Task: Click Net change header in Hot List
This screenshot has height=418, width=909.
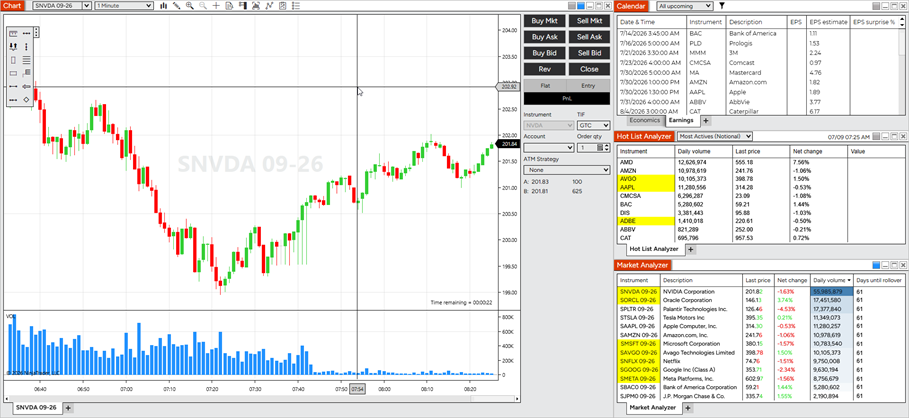Action: coord(819,151)
